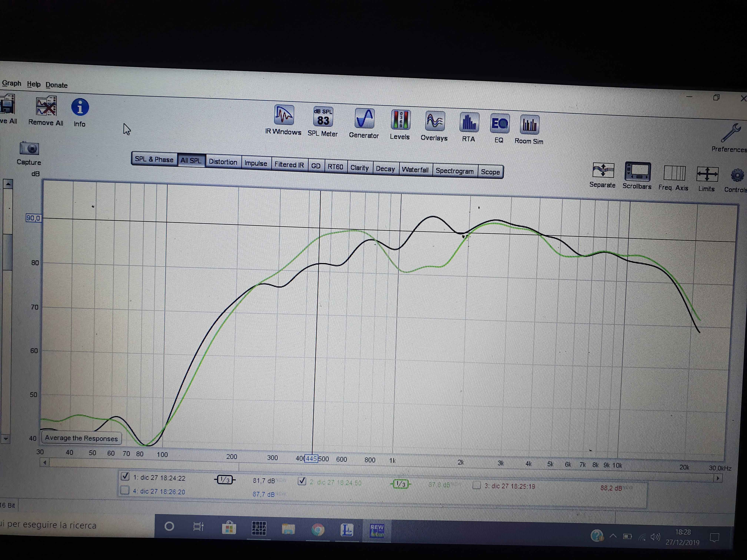Open the Donate menu
The height and width of the screenshot is (560, 747).
pos(57,85)
